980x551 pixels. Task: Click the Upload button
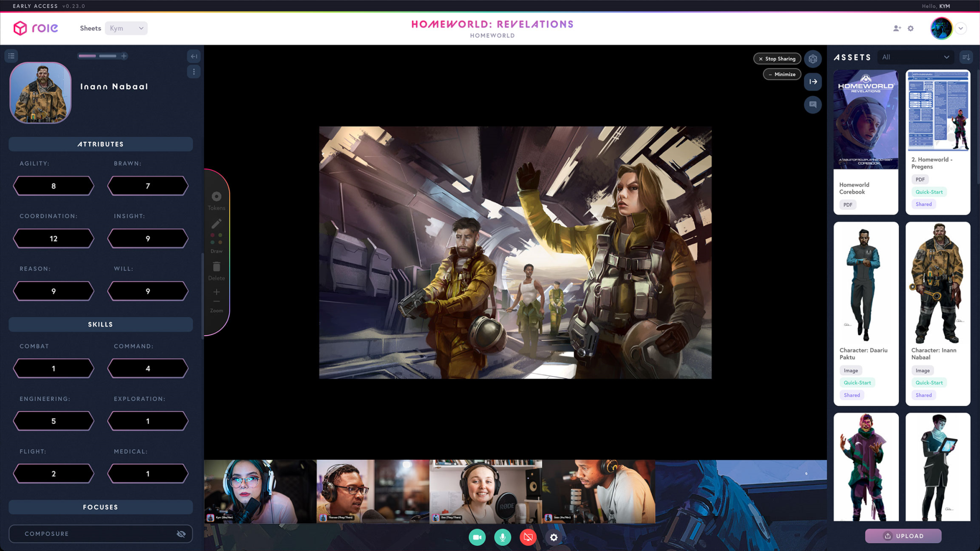pyautogui.click(x=903, y=536)
